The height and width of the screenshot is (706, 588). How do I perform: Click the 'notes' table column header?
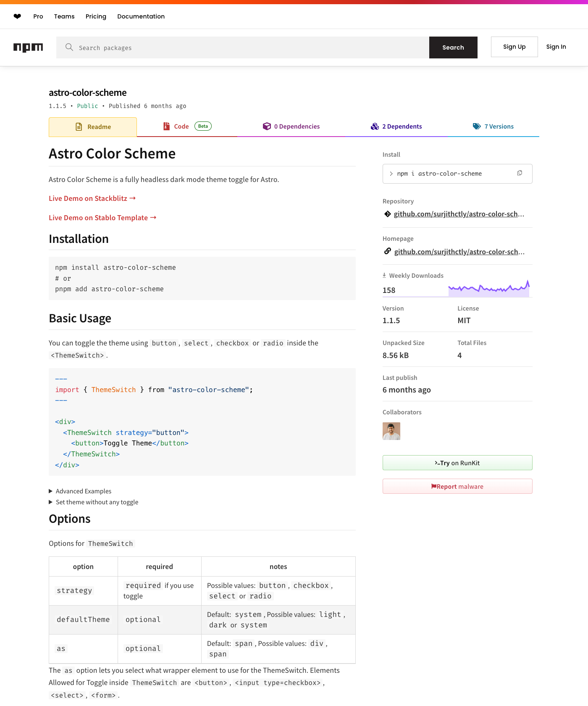coord(278,566)
